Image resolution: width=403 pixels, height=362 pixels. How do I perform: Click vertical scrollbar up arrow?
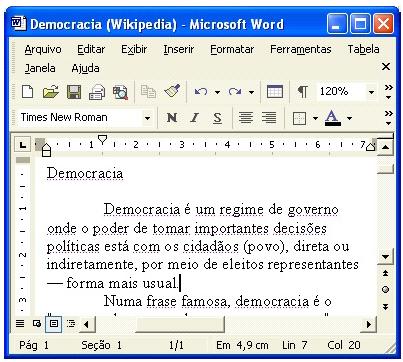386,147
